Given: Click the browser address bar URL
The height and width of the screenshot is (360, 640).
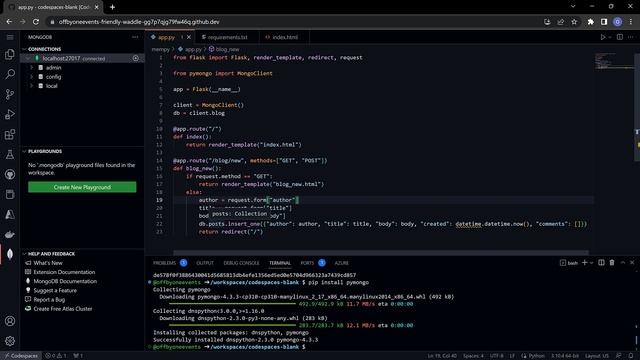Looking at the screenshot, I should (139, 22).
